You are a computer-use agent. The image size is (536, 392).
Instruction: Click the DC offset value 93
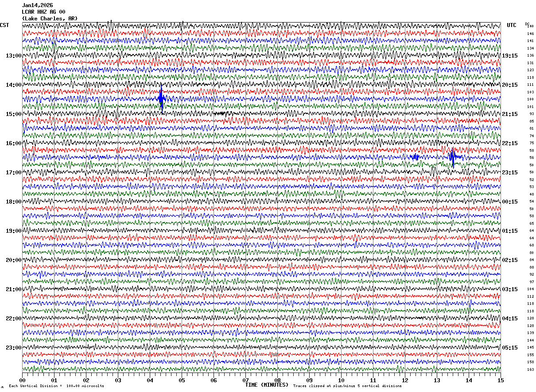pyautogui.click(x=531, y=114)
